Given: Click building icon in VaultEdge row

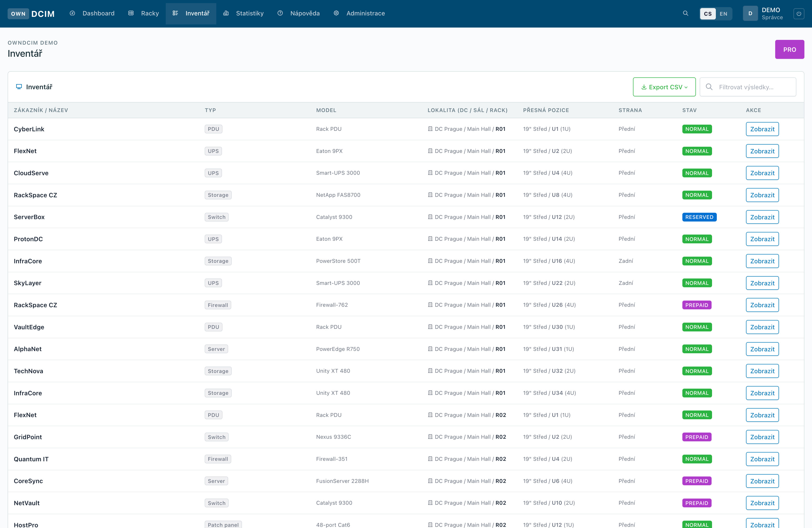Looking at the screenshot, I should point(430,327).
